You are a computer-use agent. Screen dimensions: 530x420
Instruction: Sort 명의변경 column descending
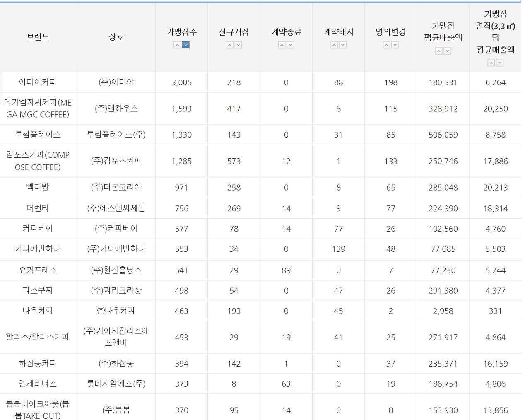[x=395, y=45]
